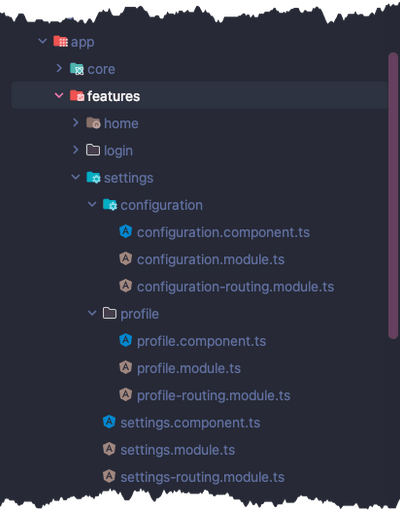Collapse the configuration folder chevron
This screenshot has height=511, width=400.
(92, 204)
